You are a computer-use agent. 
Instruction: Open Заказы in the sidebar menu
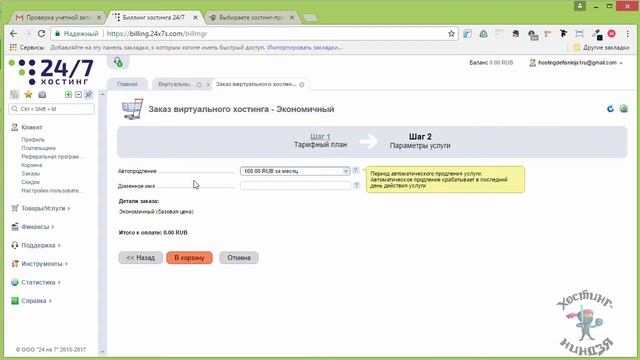tap(31, 173)
